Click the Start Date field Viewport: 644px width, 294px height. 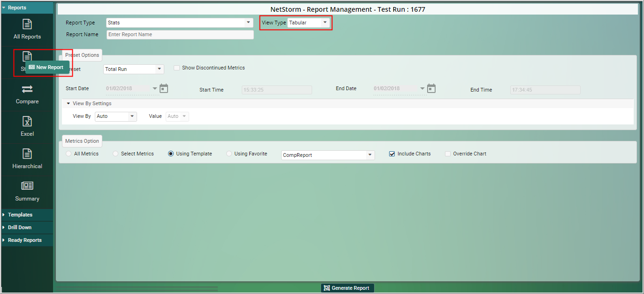coord(128,89)
